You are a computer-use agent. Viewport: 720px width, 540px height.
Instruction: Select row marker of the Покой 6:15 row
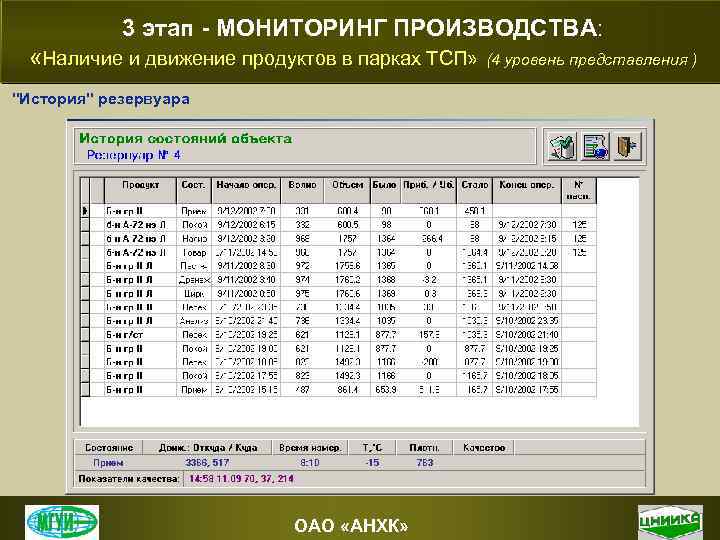[85, 225]
